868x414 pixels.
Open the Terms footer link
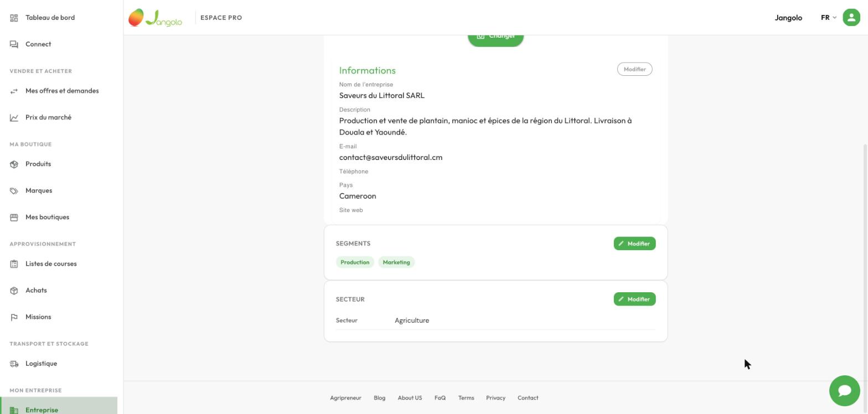tap(466, 398)
